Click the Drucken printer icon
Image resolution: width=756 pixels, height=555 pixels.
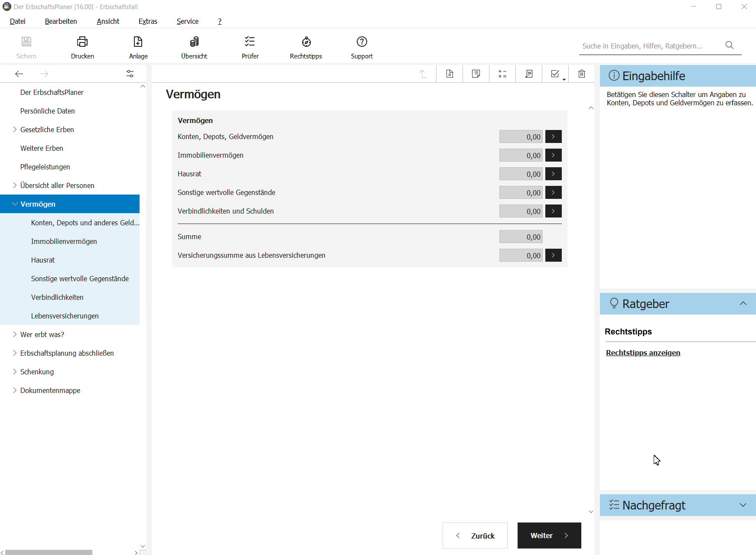(82, 42)
